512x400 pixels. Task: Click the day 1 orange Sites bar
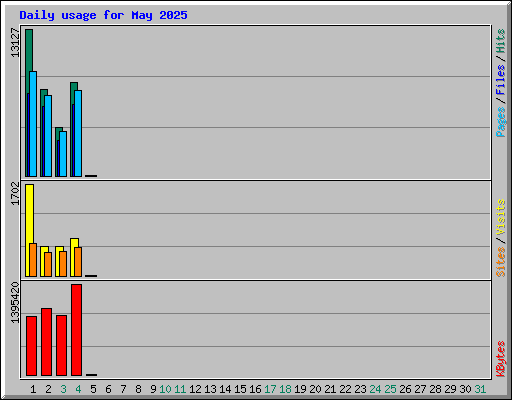pos(33,260)
